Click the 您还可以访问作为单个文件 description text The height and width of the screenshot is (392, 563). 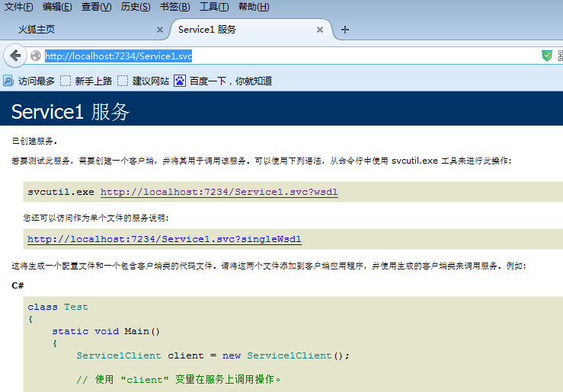96,218
